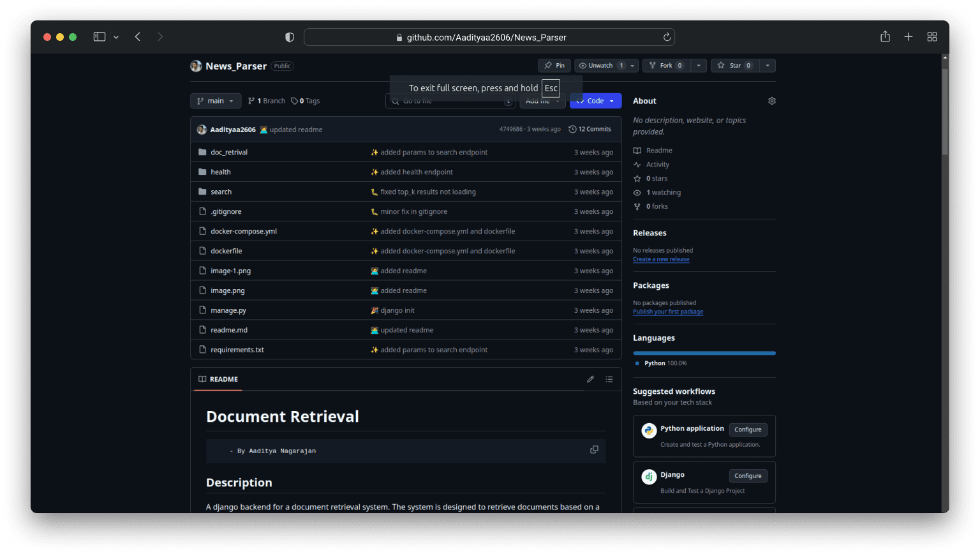Pin this repository
Screen dimensions: 980x554
(554, 65)
